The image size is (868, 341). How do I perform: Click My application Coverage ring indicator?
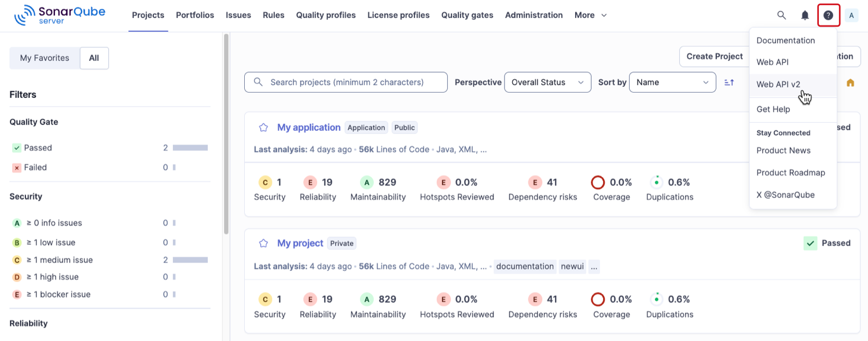pos(598,182)
